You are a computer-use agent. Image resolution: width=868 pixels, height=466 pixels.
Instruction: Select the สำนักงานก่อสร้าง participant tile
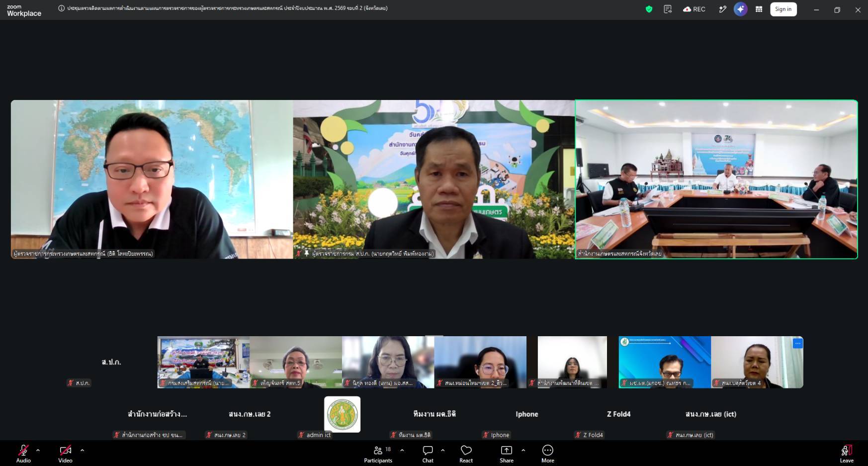coord(157,414)
